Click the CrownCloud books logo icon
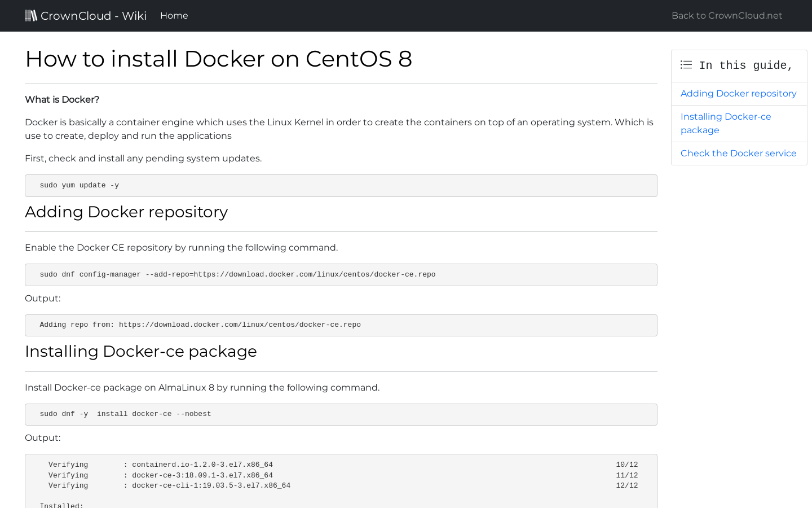812x508 pixels. coord(31,15)
